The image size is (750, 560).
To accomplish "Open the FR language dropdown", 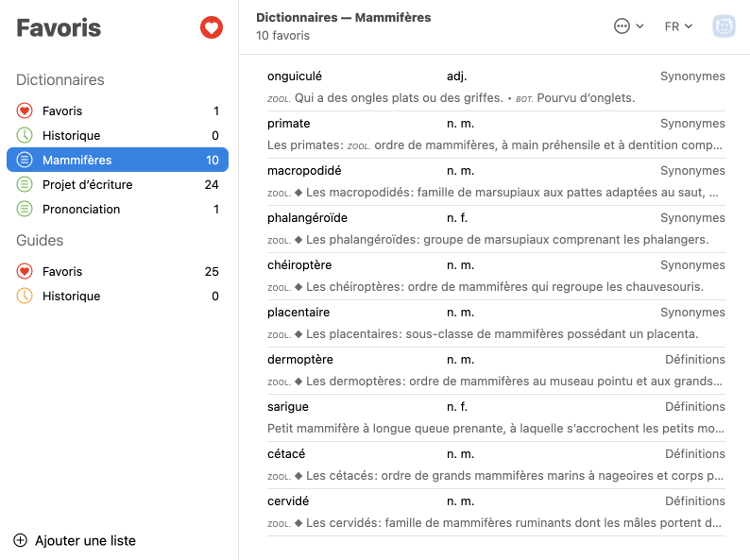I will pos(678,26).
